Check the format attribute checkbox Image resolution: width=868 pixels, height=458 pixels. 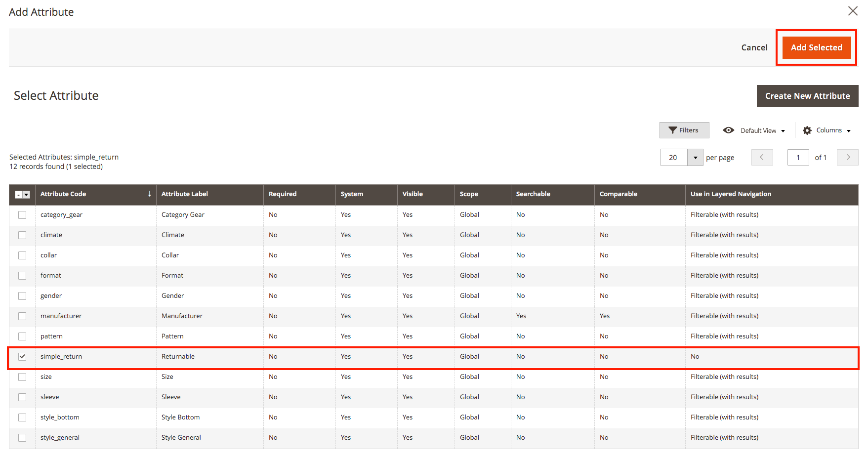pos(22,276)
